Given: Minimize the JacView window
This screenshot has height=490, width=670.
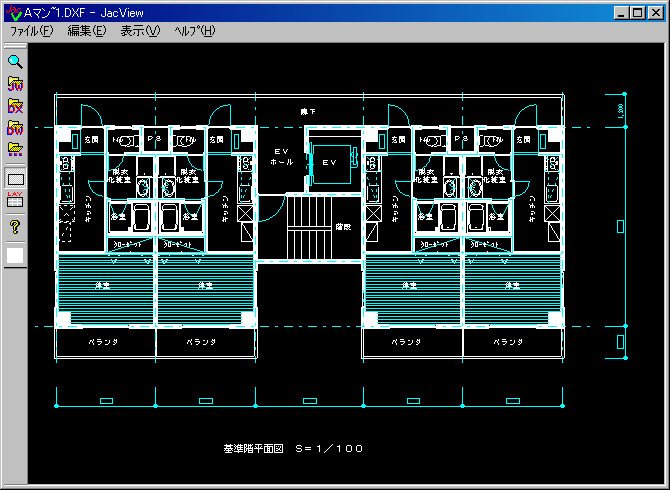Looking at the screenshot, I should (621, 12).
